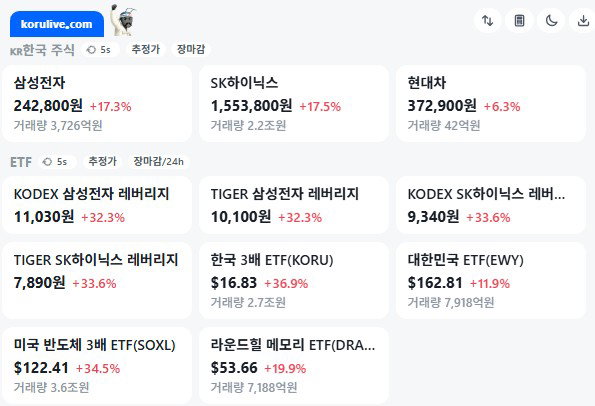
Task: Select the 장마감/24h chip in ETF section
Action: point(159,162)
